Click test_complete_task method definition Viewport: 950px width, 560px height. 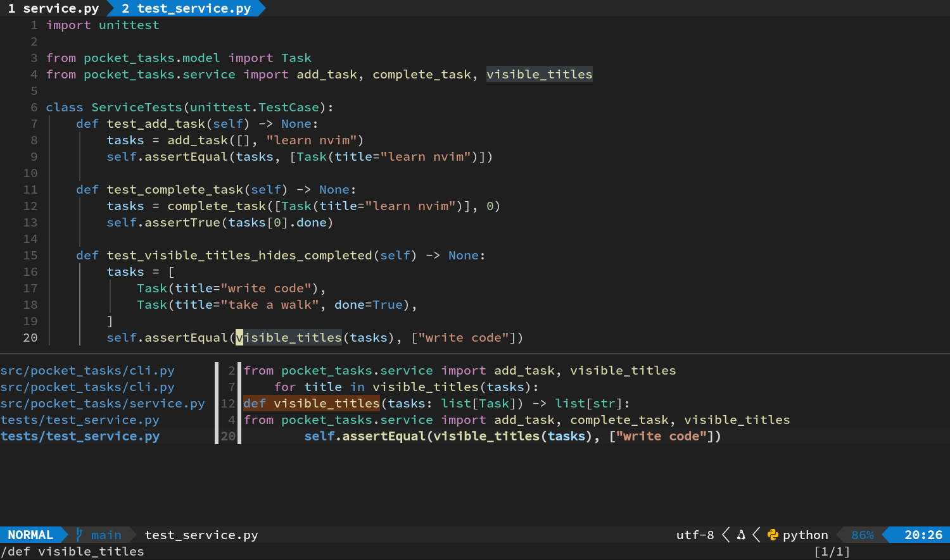coord(175,189)
